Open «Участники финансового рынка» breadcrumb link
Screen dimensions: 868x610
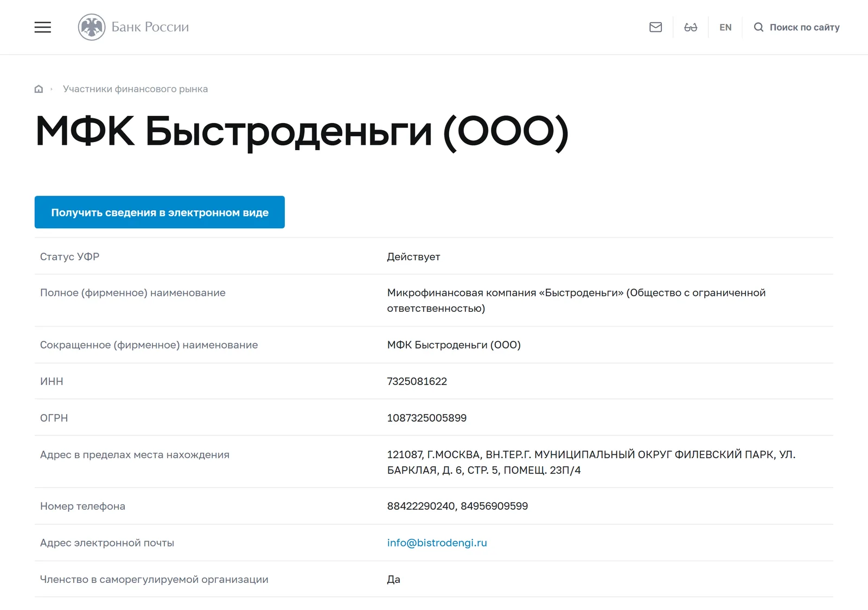click(x=135, y=89)
